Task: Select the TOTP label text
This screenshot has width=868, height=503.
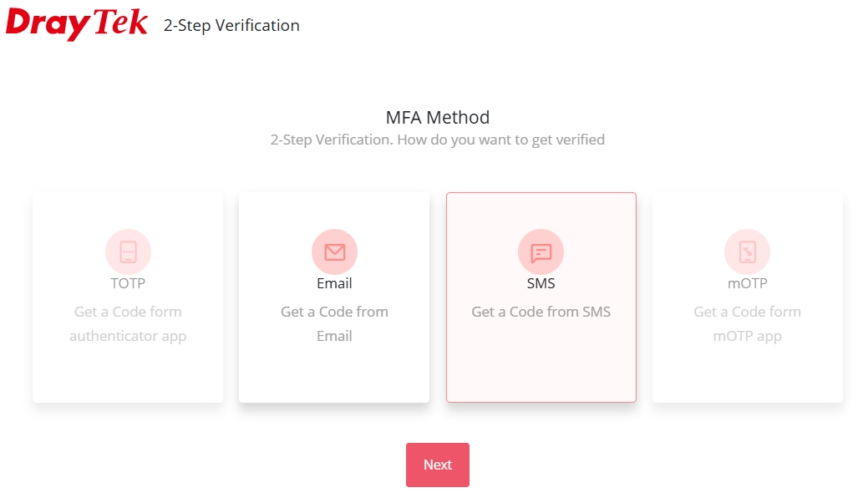Action: [128, 283]
